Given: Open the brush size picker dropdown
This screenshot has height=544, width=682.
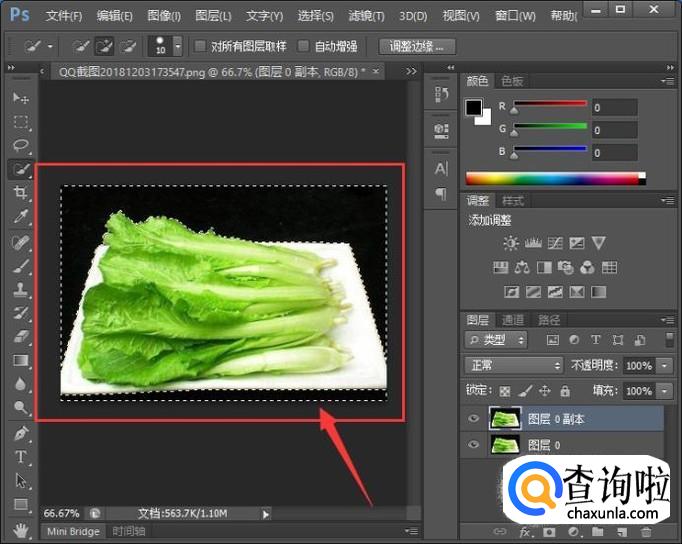Looking at the screenshot, I should (x=178, y=46).
